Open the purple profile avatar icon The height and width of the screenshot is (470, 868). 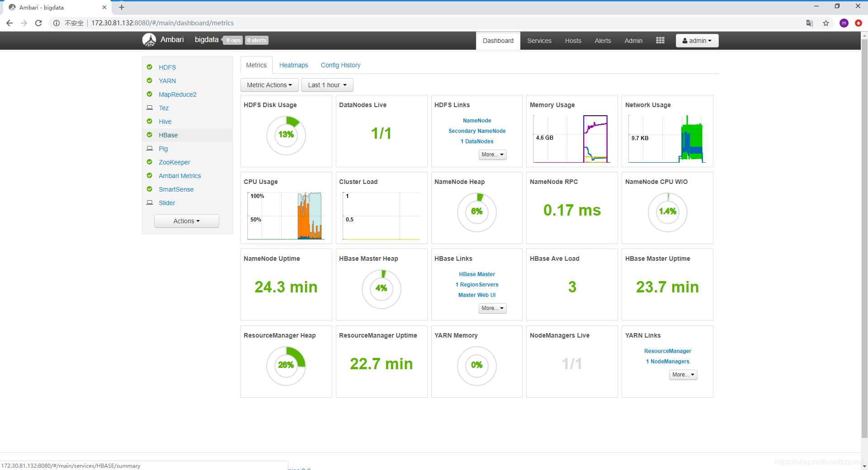844,23
